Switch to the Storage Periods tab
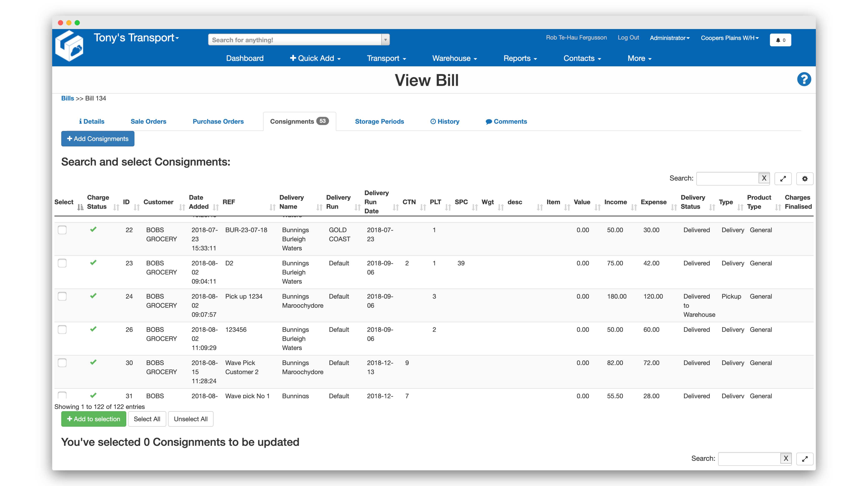This screenshot has height=486, width=868. click(379, 121)
